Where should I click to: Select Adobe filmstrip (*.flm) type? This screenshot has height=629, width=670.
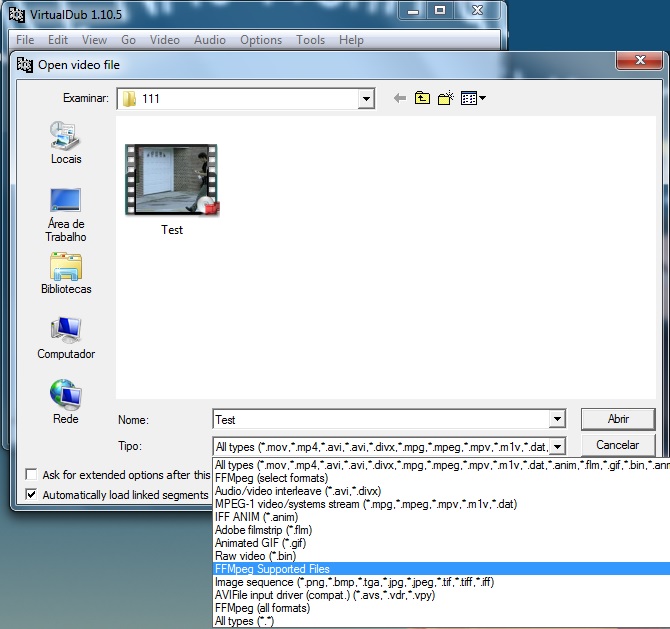pyautogui.click(x=441, y=530)
